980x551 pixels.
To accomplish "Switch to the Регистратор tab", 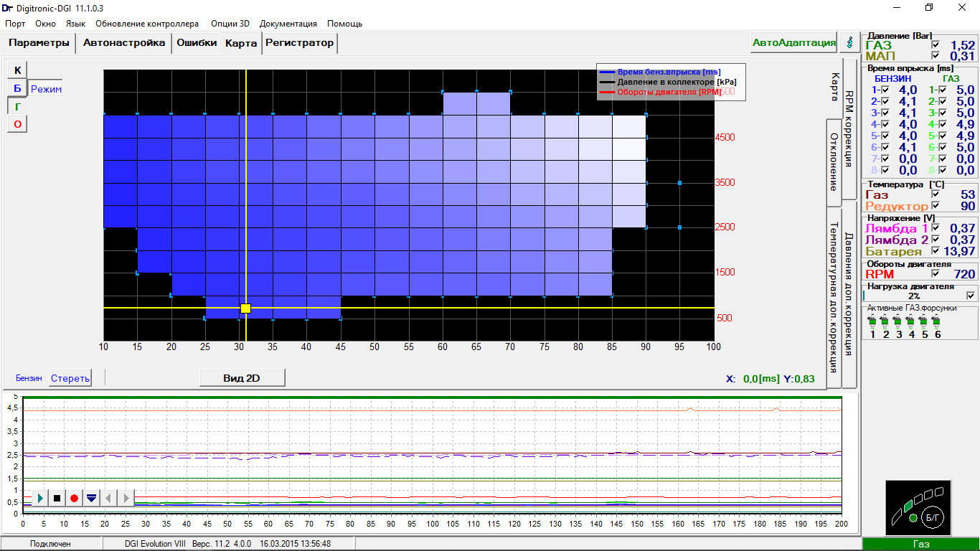I will (x=299, y=42).
